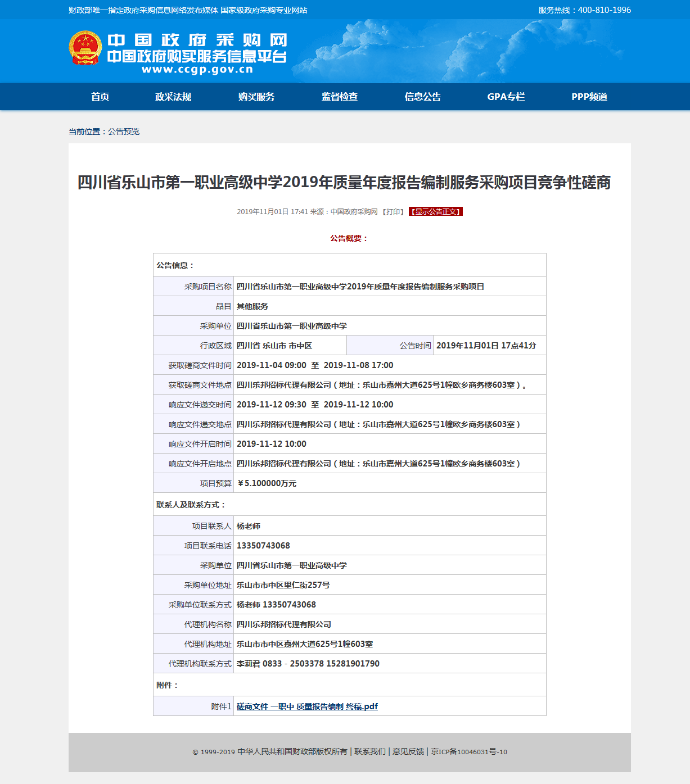
Task: Open the PPP频道 menu item
Action: (x=589, y=97)
